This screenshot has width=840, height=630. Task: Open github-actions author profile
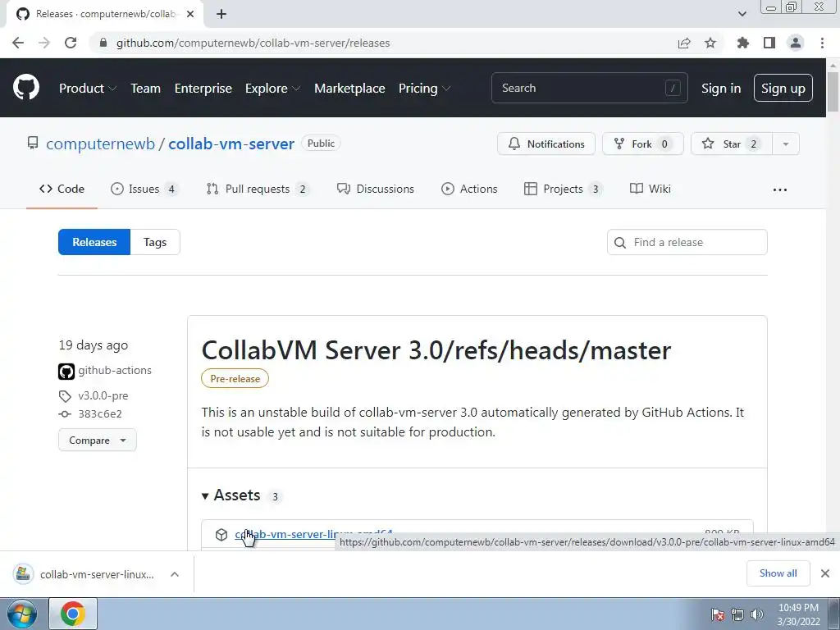[x=115, y=370]
